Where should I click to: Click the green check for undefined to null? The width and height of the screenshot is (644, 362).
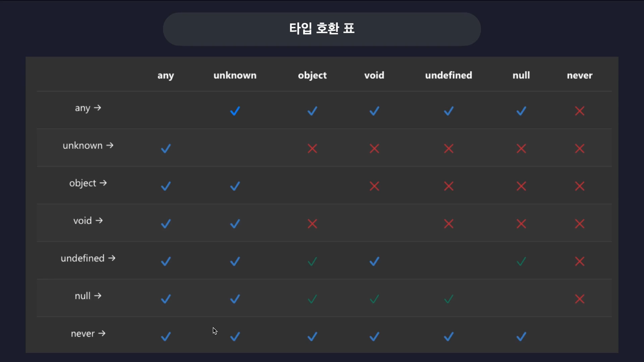click(521, 261)
